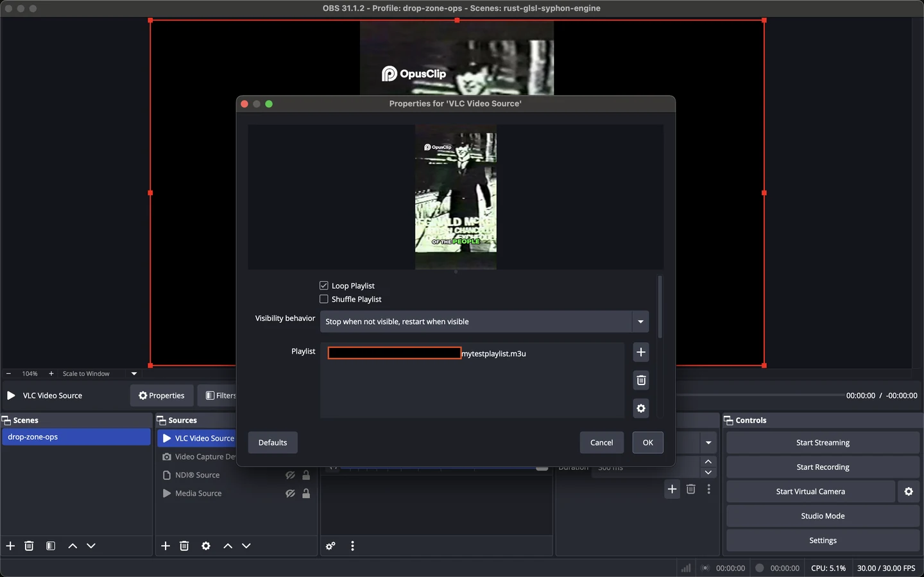
Task: Move scene up arrow in Scenes panel
Action: click(x=73, y=546)
